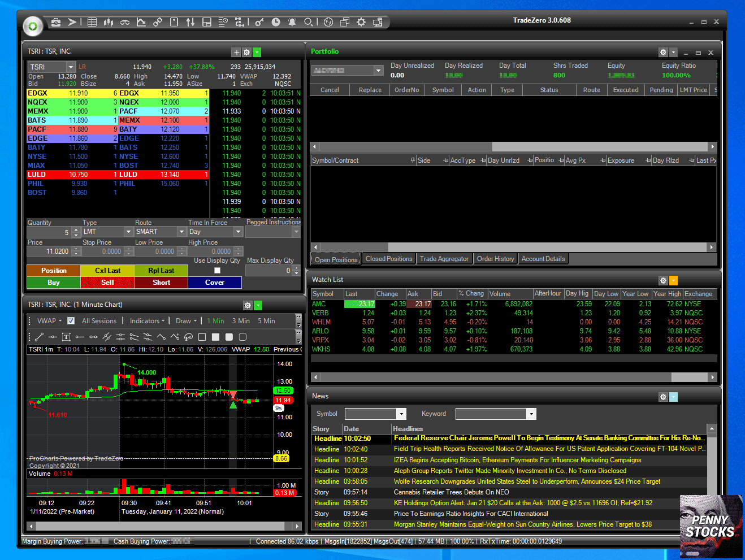Select the text T drawing tool in chart
This screenshot has width=745, height=560.
66,337
